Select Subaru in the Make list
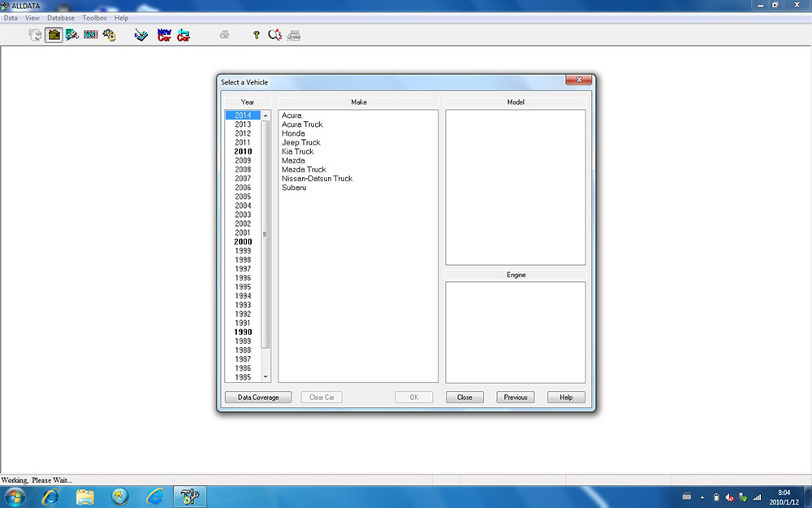 [294, 188]
